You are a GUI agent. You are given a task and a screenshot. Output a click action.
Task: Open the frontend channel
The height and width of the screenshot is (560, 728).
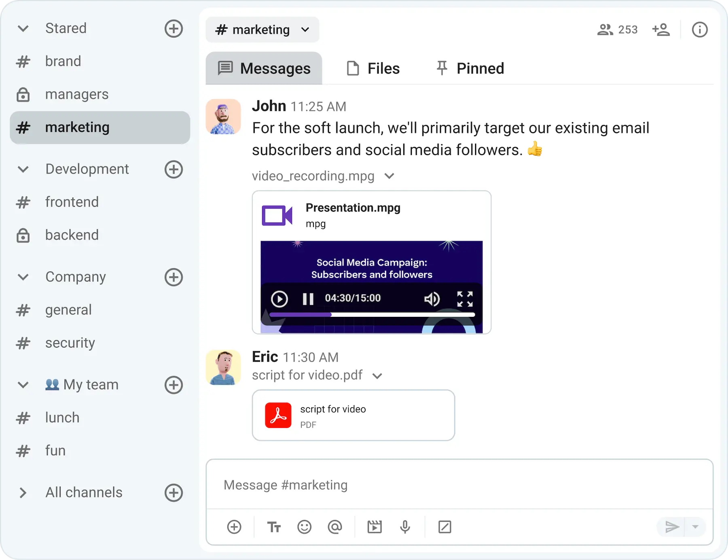click(100, 202)
